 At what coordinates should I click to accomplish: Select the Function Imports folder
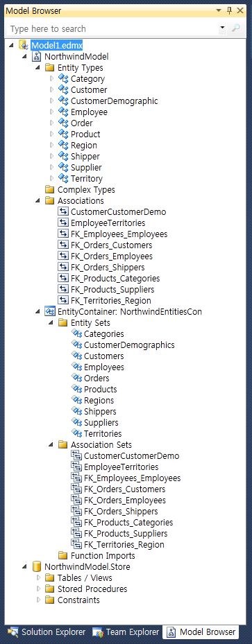[96, 556]
